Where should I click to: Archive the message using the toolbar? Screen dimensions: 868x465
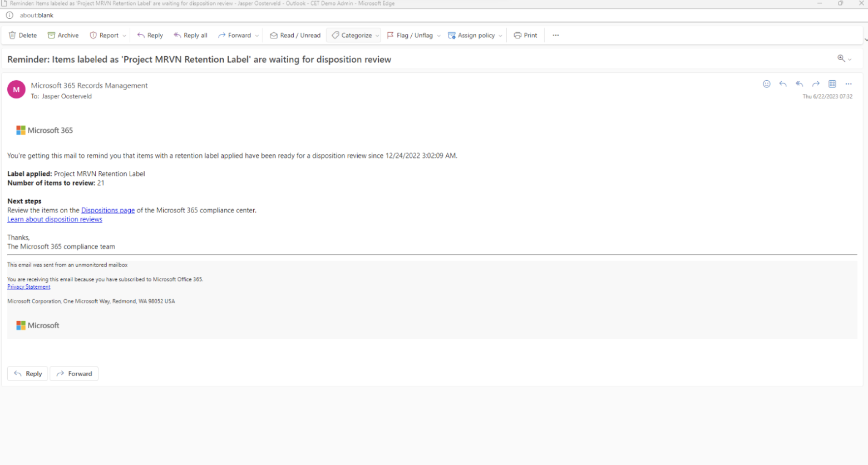[x=63, y=35]
